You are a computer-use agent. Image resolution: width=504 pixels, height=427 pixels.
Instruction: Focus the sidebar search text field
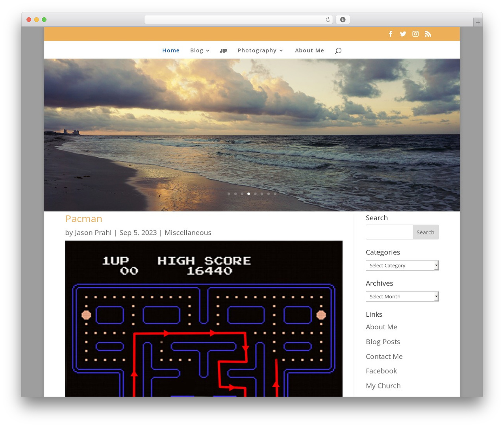tap(389, 232)
